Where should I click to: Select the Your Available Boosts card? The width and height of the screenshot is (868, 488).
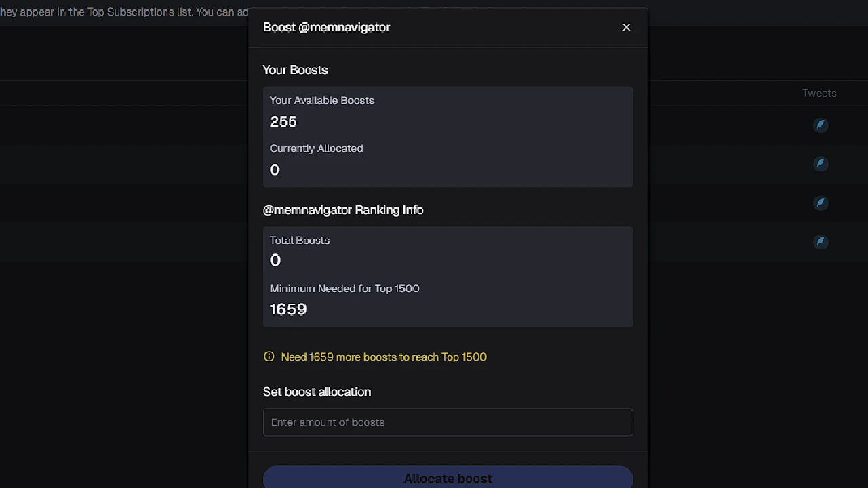(x=448, y=136)
